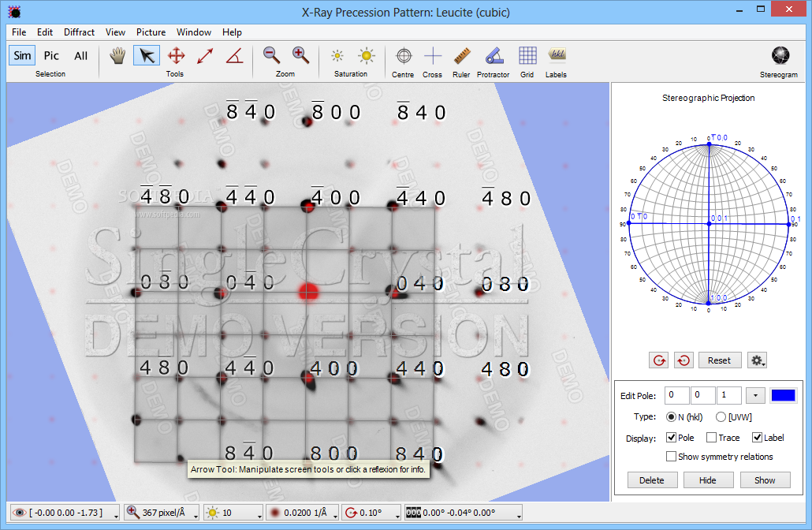
Task: Choose [UVW] pole type
Action: (721, 417)
